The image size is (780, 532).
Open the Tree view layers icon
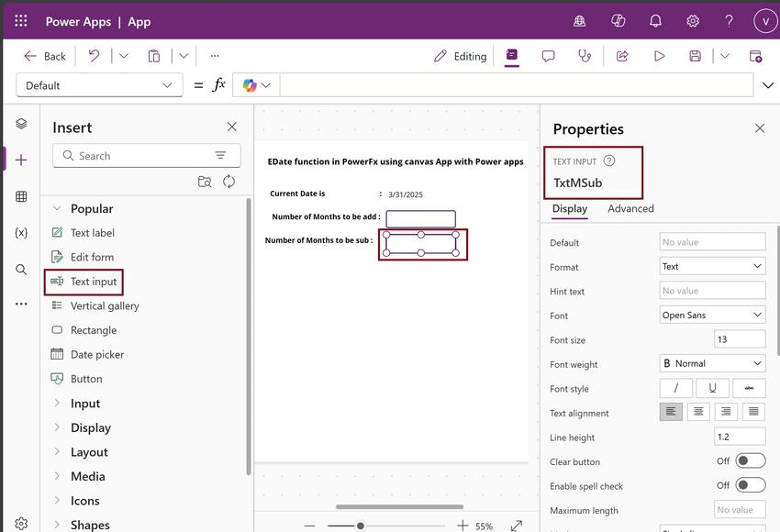[21, 123]
